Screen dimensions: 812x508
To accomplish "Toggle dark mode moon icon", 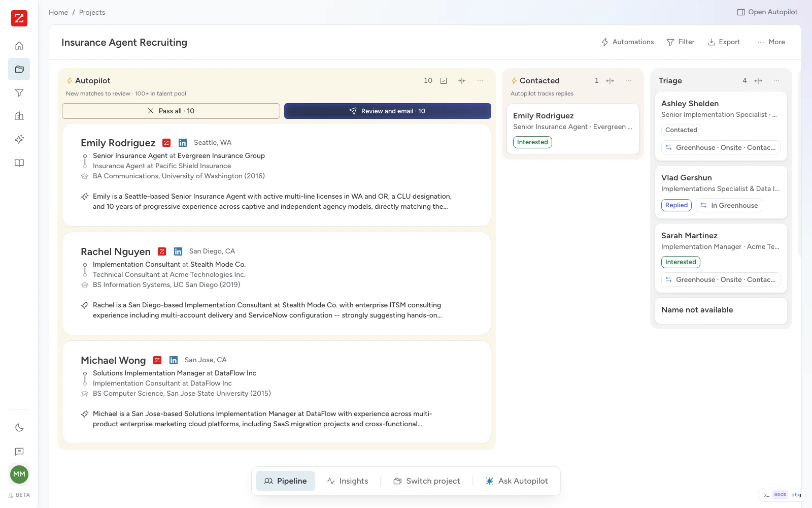I will click(19, 428).
